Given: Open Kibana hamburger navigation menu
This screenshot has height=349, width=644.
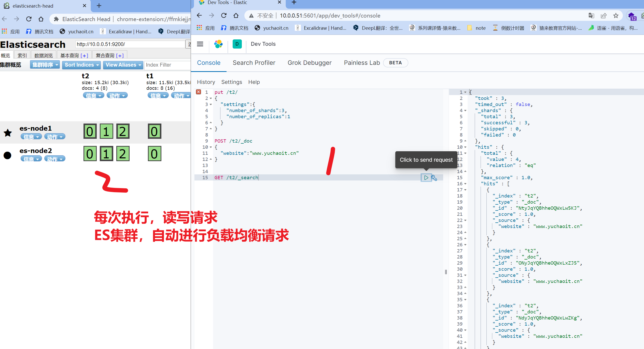Looking at the screenshot, I should pyautogui.click(x=200, y=44).
